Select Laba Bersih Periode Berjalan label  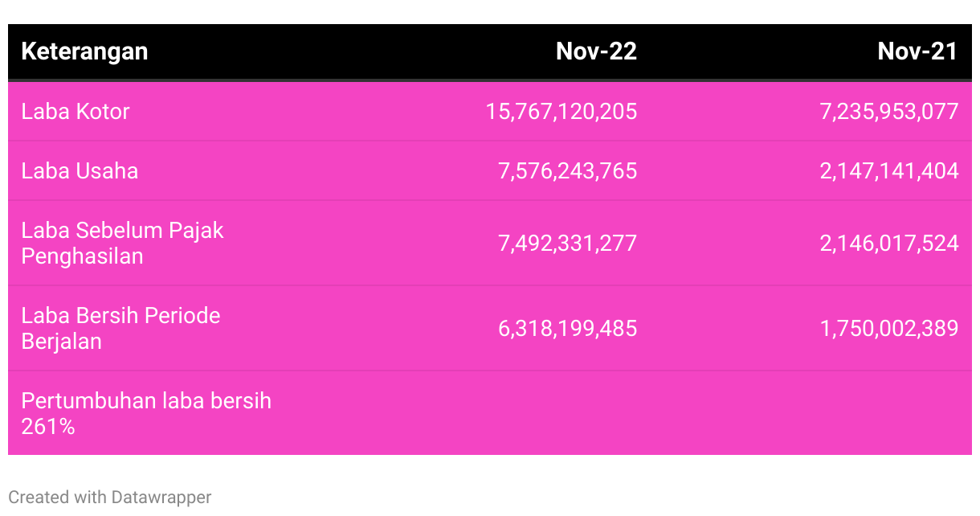[x=120, y=328]
